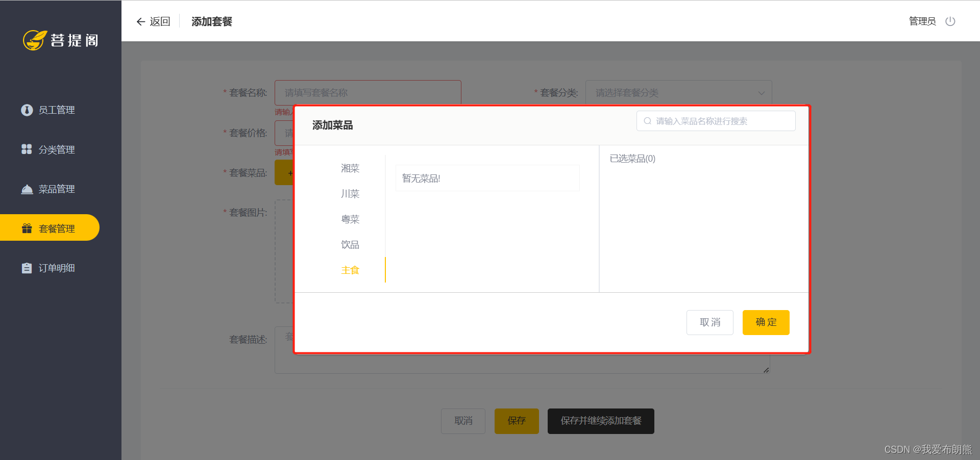
Task: Select the 主食 category tab
Action: pos(350,270)
